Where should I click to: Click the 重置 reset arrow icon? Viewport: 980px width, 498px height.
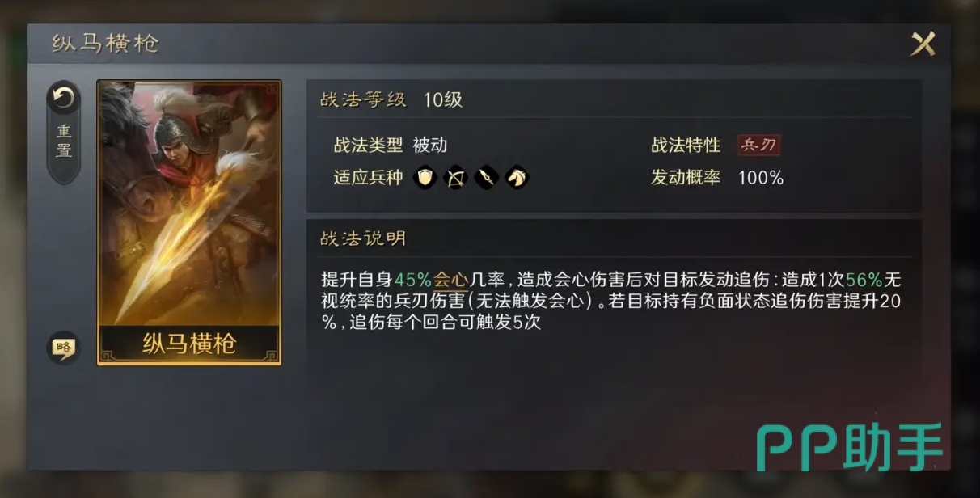coord(63,99)
